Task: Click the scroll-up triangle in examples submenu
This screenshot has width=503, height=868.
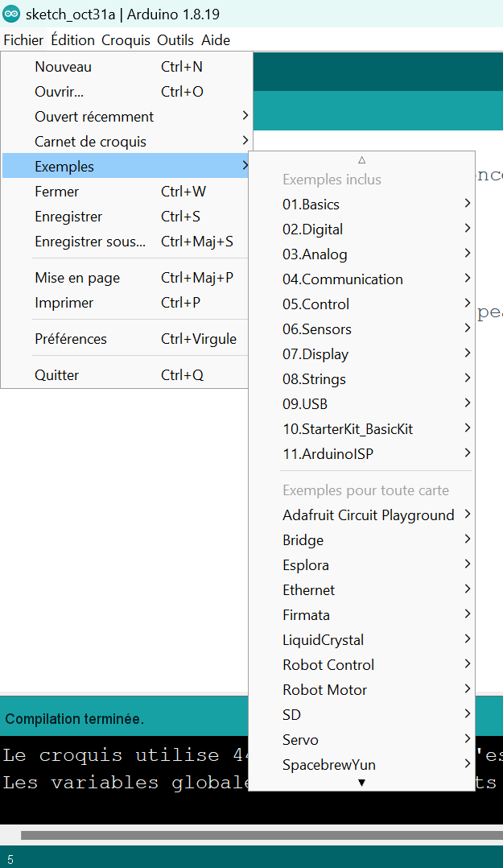Action: 362,160
